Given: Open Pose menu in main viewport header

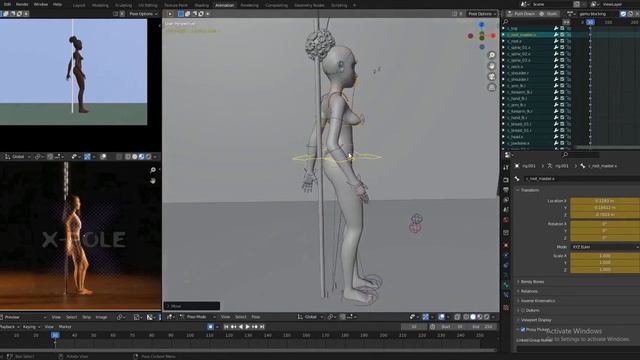Looking at the screenshot, I should point(256,317).
